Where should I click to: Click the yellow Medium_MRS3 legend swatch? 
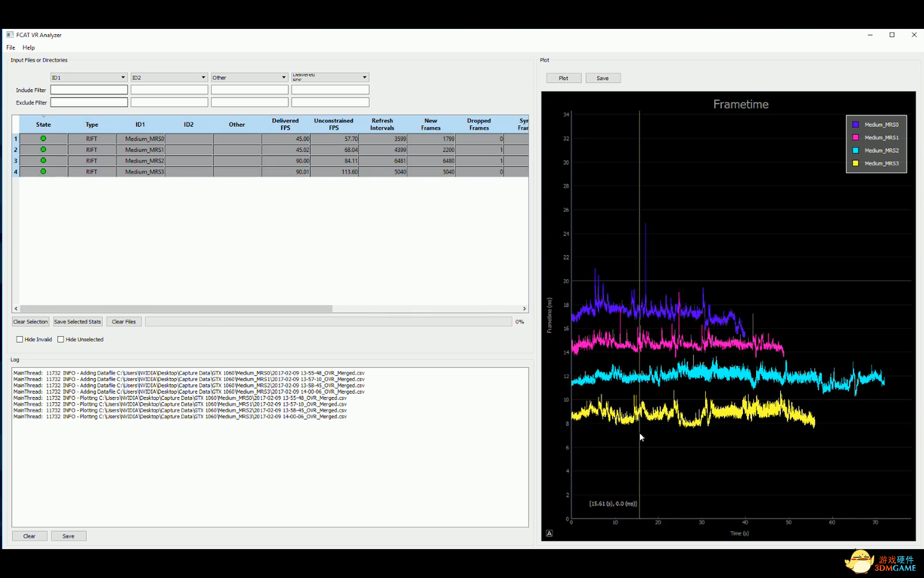click(x=856, y=163)
